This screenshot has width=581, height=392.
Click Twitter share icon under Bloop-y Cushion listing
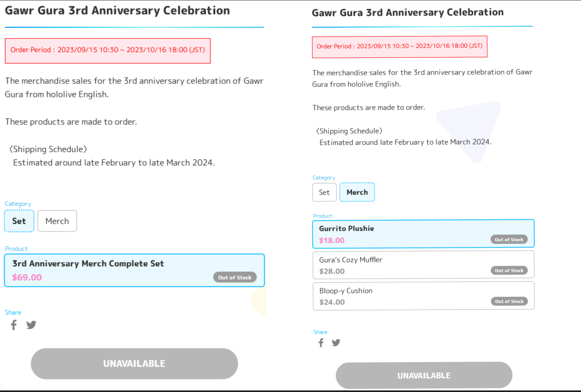[336, 342]
